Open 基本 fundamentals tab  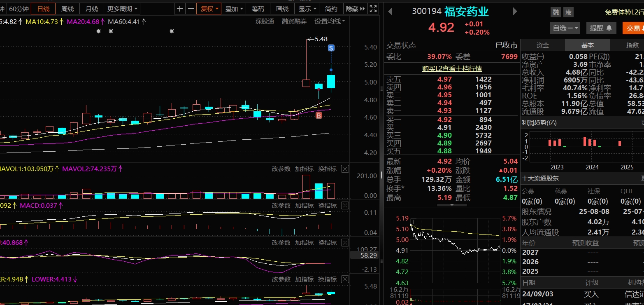pyautogui.click(x=588, y=45)
